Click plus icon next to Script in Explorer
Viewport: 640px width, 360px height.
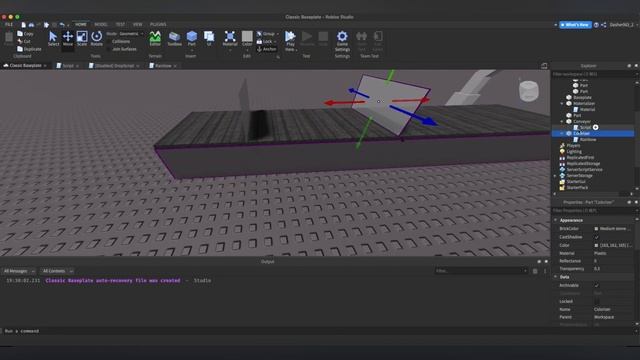pyautogui.click(x=596, y=127)
